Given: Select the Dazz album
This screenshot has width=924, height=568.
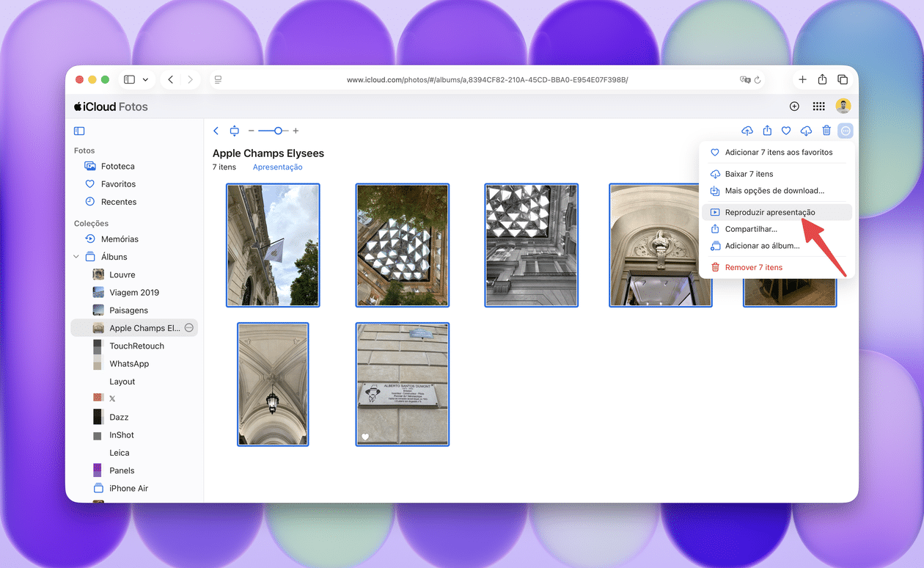Looking at the screenshot, I should click(135, 417).
